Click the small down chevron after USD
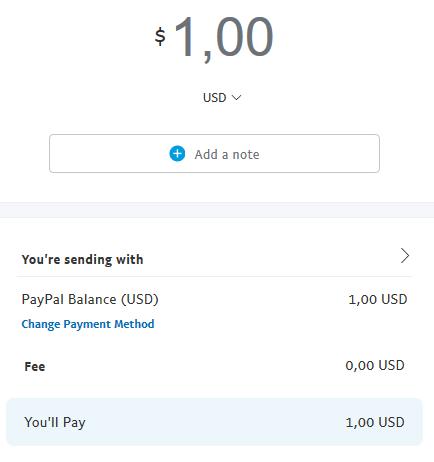This screenshot has width=434, height=462. click(236, 98)
